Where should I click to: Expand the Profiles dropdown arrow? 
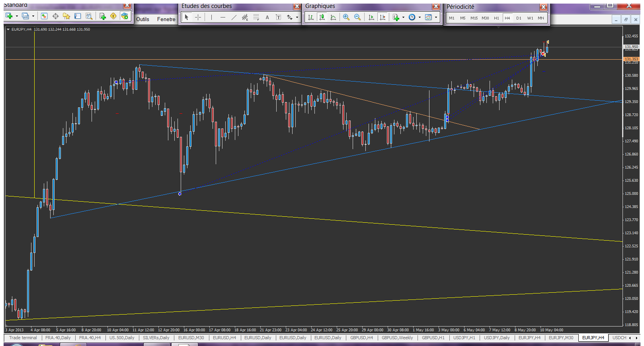coord(33,16)
